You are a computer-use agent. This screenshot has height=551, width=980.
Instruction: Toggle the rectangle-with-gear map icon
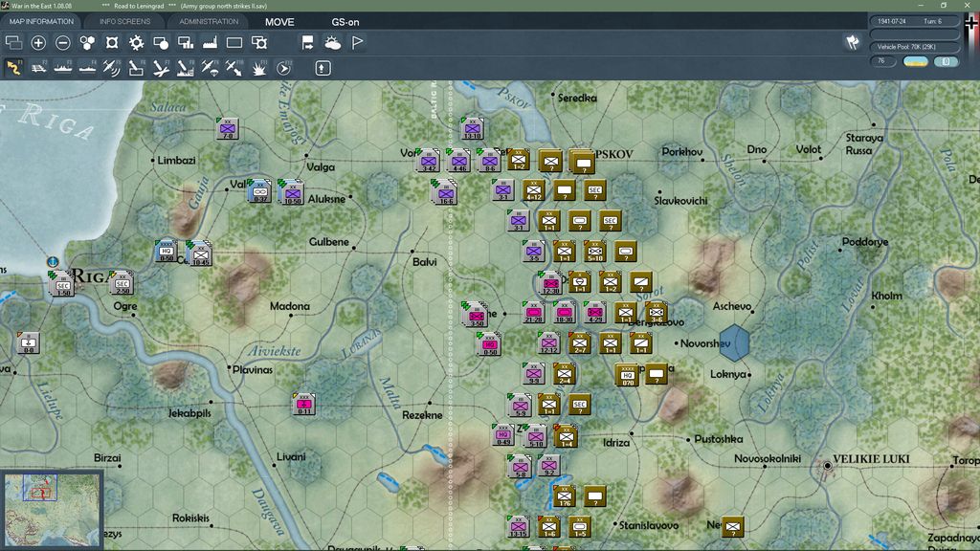(x=258, y=42)
